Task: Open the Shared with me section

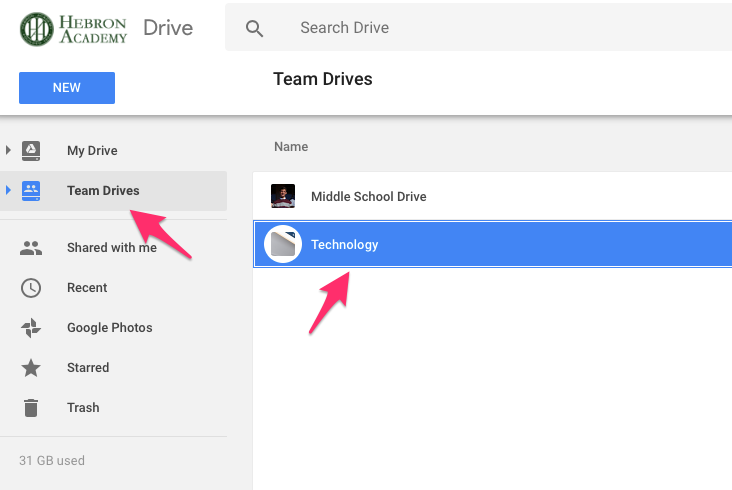Action: click(112, 247)
